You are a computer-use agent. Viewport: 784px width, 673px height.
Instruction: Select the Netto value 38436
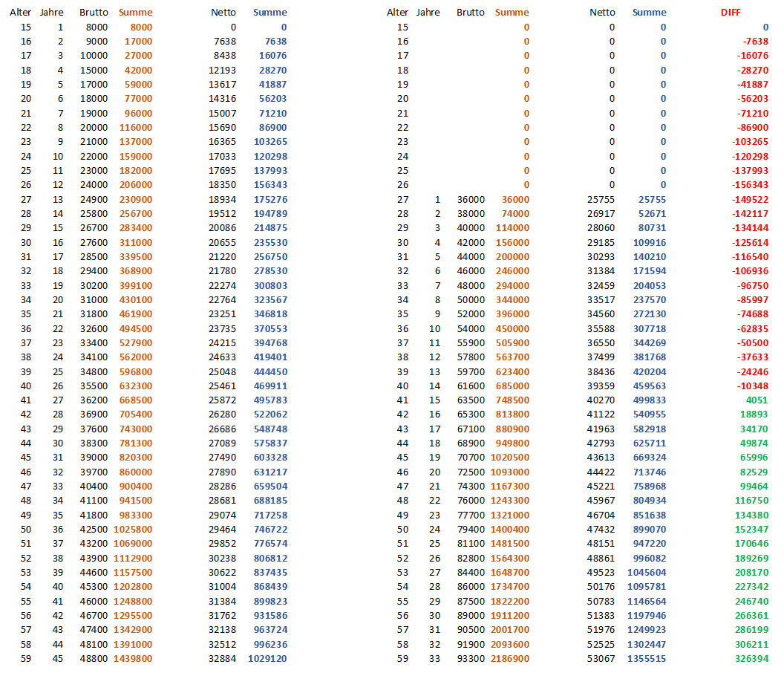[x=601, y=371]
